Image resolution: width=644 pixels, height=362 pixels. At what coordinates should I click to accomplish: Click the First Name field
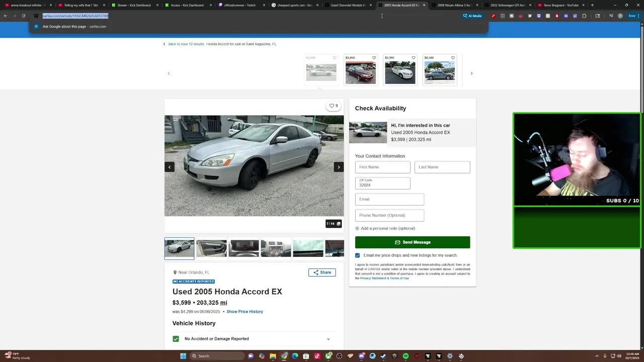click(x=382, y=167)
